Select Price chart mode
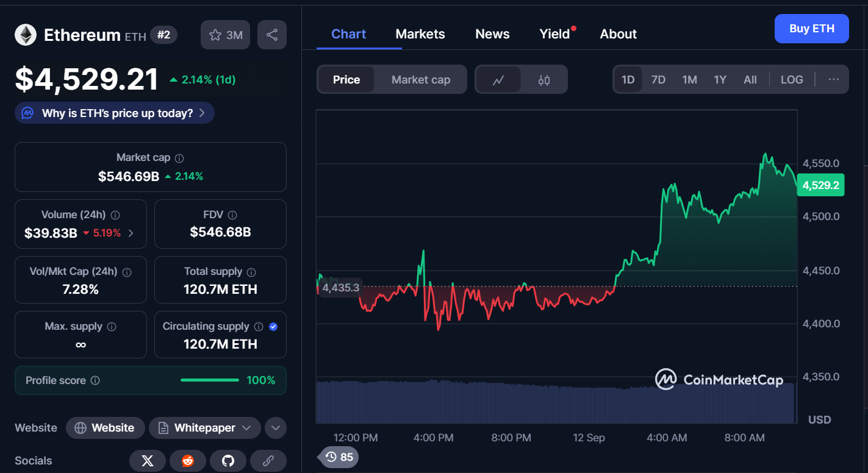The image size is (868, 473). [x=346, y=80]
